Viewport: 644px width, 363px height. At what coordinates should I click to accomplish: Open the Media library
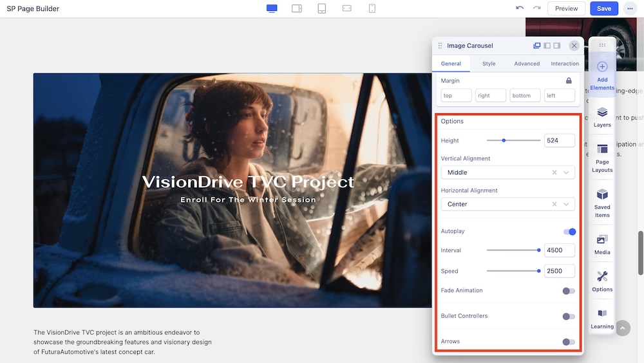pos(602,245)
